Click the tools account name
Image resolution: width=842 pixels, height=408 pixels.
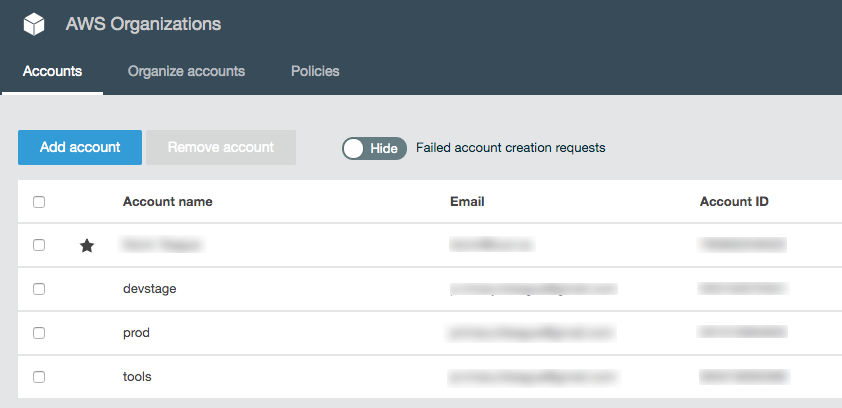[137, 377]
